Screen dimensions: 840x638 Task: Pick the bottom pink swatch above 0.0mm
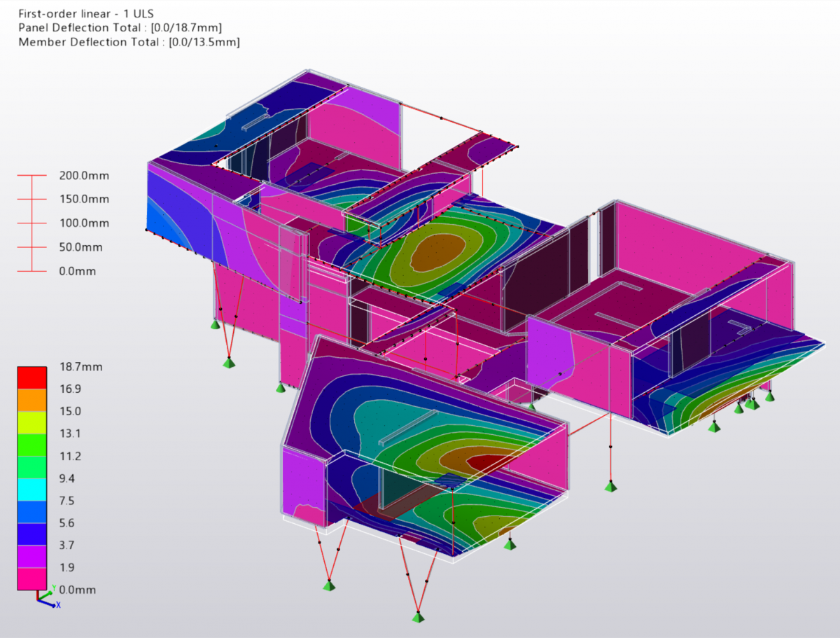point(32,578)
